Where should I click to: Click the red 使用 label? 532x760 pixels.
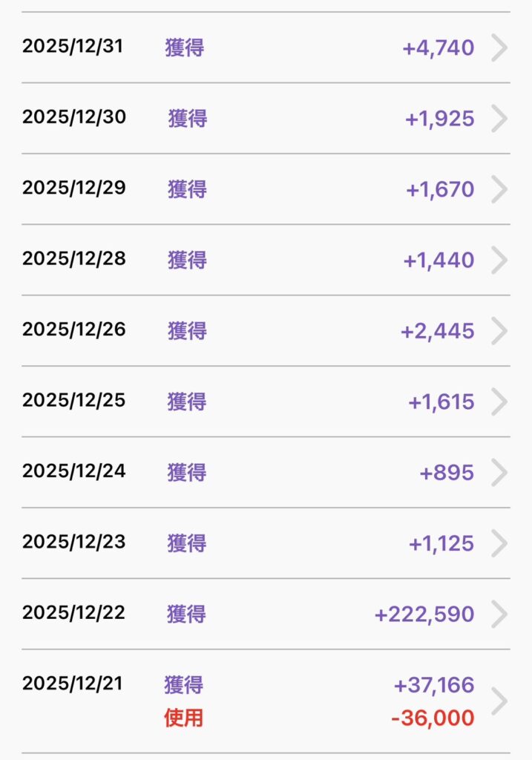click(x=183, y=718)
